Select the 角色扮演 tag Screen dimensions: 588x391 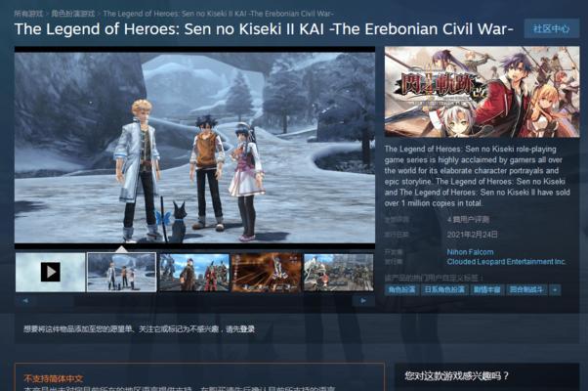[401, 289]
